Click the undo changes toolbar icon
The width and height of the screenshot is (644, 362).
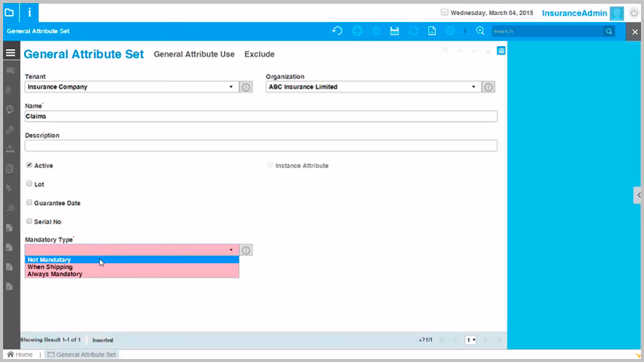pos(337,31)
